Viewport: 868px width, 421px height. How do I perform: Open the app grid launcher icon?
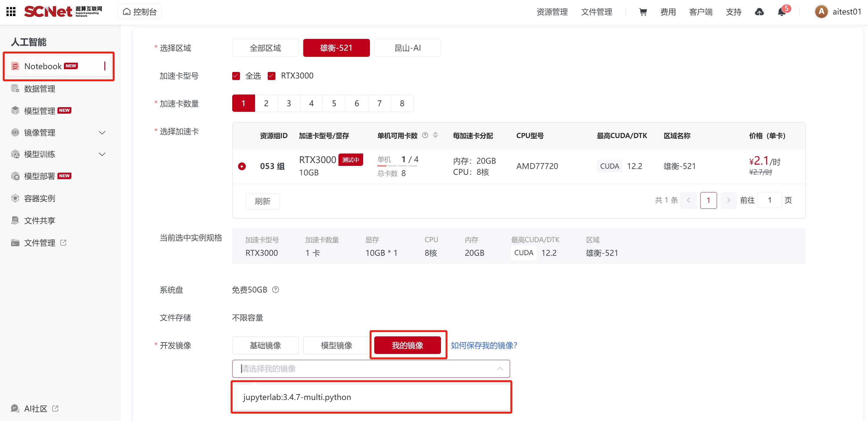[x=11, y=12]
